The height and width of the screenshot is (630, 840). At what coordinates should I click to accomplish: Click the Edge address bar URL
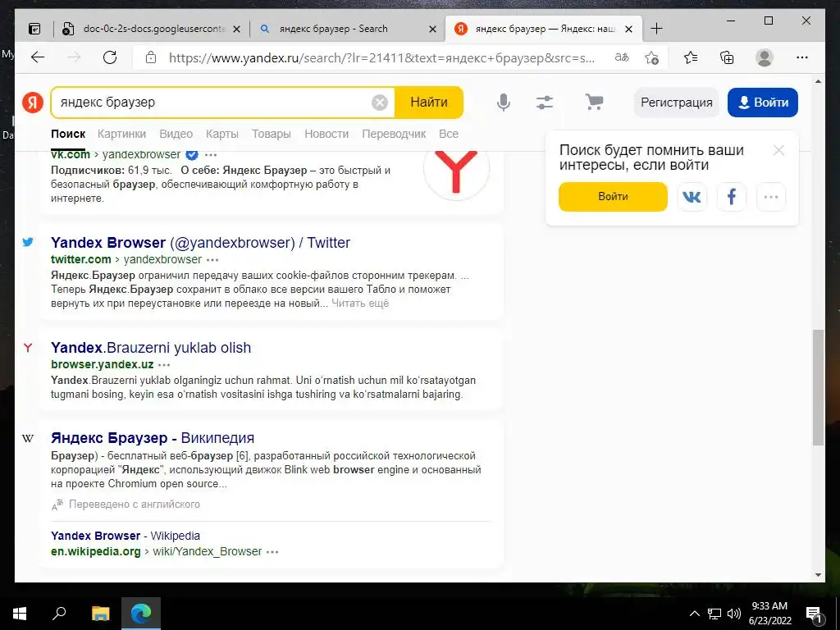381,57
